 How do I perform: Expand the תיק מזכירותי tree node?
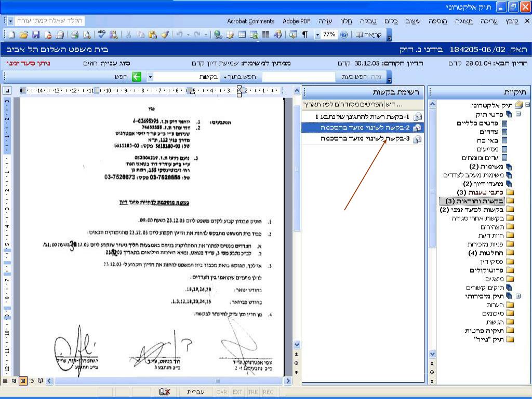coord(518,296)
